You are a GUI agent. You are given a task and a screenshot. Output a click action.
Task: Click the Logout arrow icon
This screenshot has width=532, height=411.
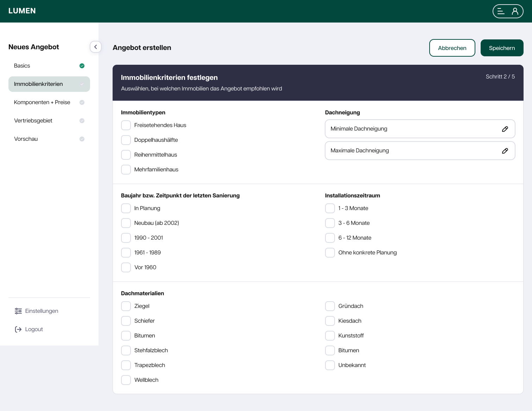click(18, 329)
